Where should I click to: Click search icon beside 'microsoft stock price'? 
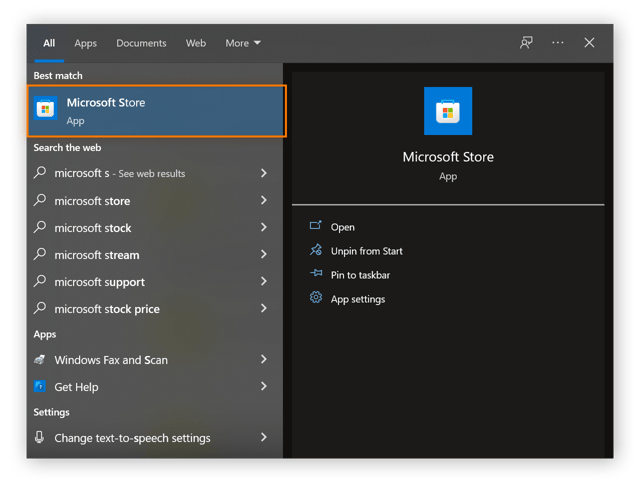[x=40, y=308]
